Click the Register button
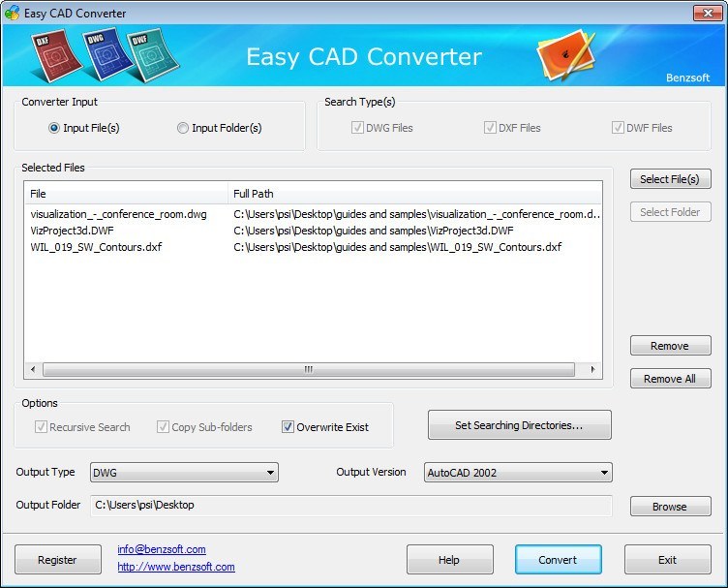 tap(58, 560)
